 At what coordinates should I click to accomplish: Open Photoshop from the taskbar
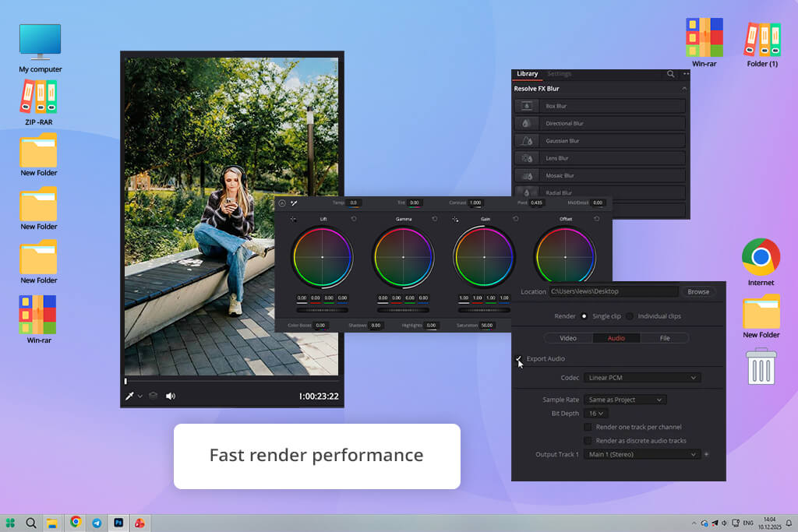pos(118,523)
